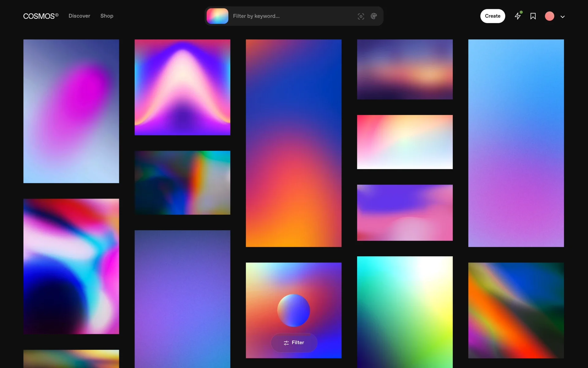Open the color palette filter icon
This screenshot has height=368, width=588.
374,16
